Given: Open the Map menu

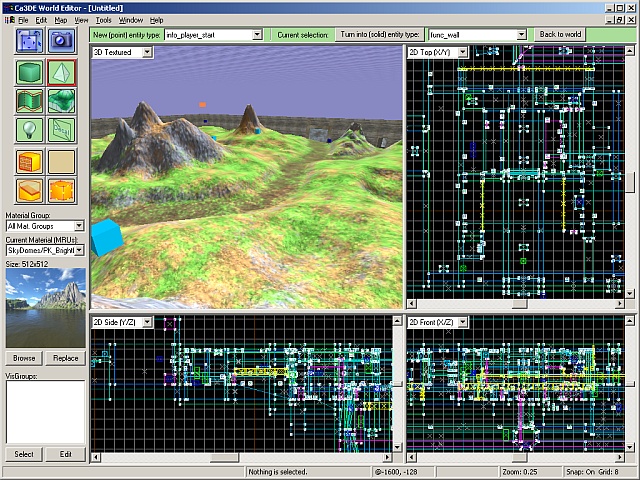Looking at the screenshot, I should pos(61,20).
